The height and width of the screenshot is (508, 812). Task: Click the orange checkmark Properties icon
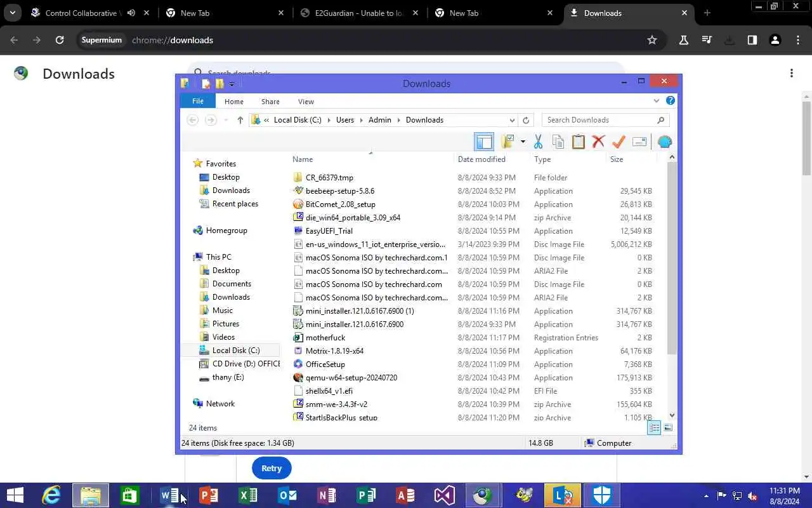click(619, 142)
